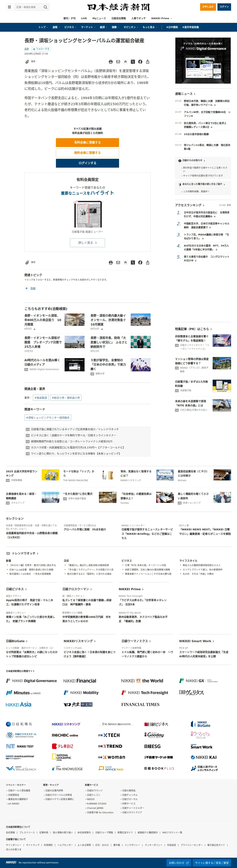Open the FINANCIAL TIMES logo link

pos(140,704)
